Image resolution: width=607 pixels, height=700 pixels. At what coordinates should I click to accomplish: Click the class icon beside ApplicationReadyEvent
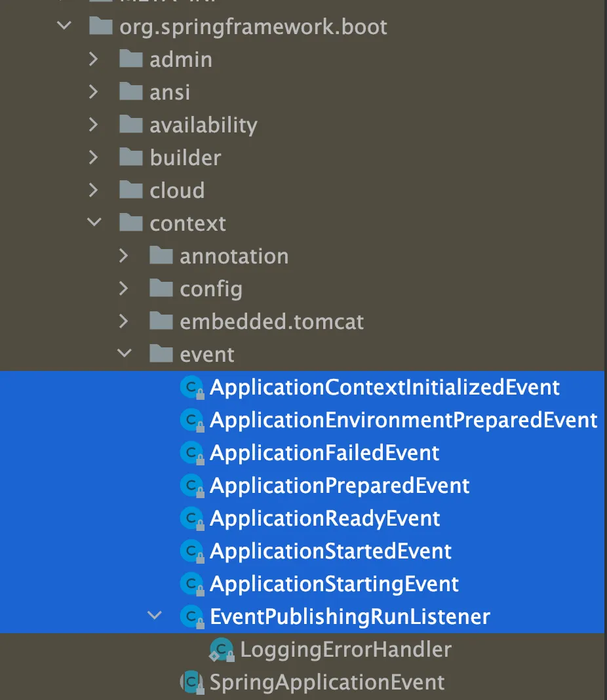click(192, 518)
